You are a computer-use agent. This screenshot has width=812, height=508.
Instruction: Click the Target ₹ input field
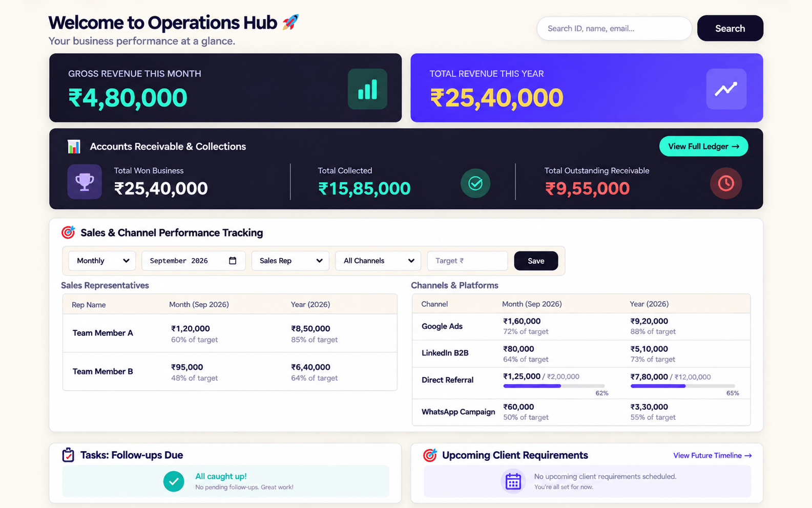[467, 261]
